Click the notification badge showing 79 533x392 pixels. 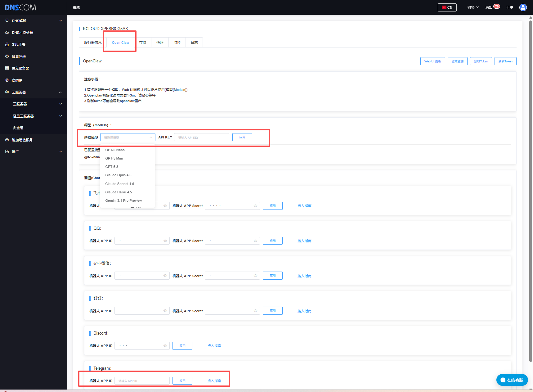[496, 7]
